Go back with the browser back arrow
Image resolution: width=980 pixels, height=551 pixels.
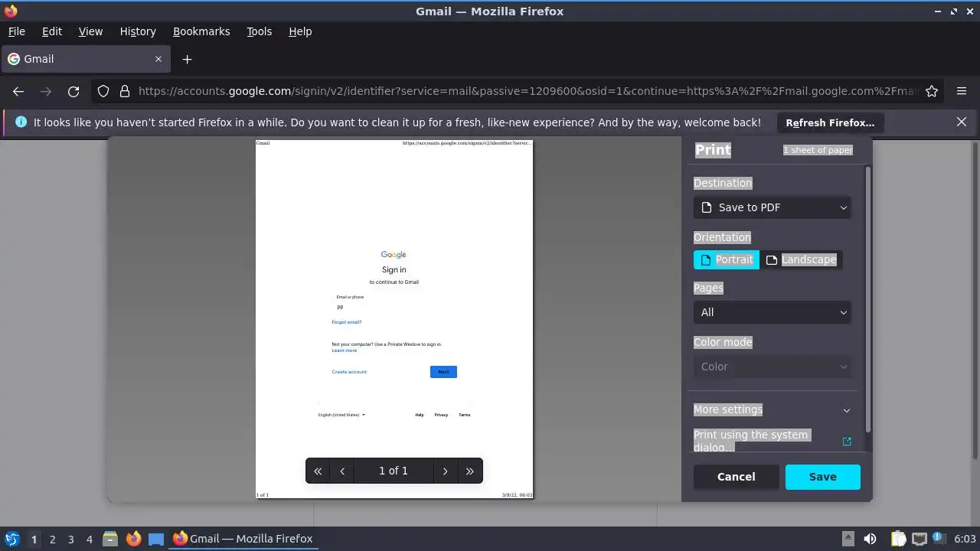(18, 91)
